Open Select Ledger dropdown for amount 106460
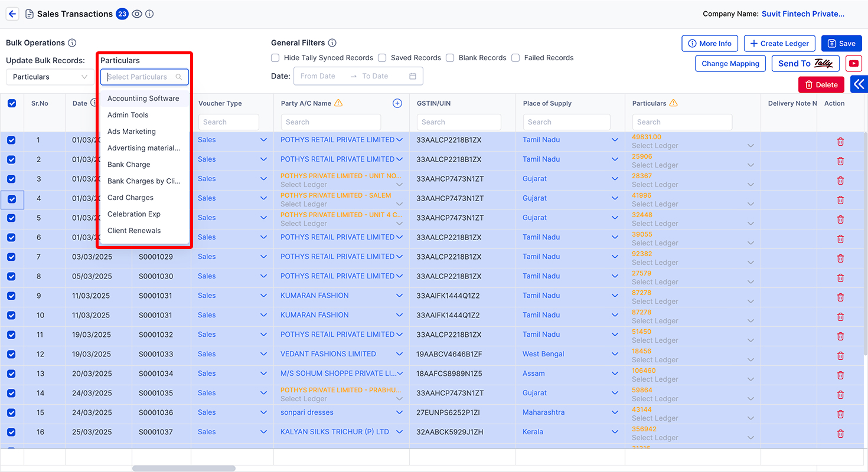The height and width of the screenshot is (472, 868). tap(750, 379)
